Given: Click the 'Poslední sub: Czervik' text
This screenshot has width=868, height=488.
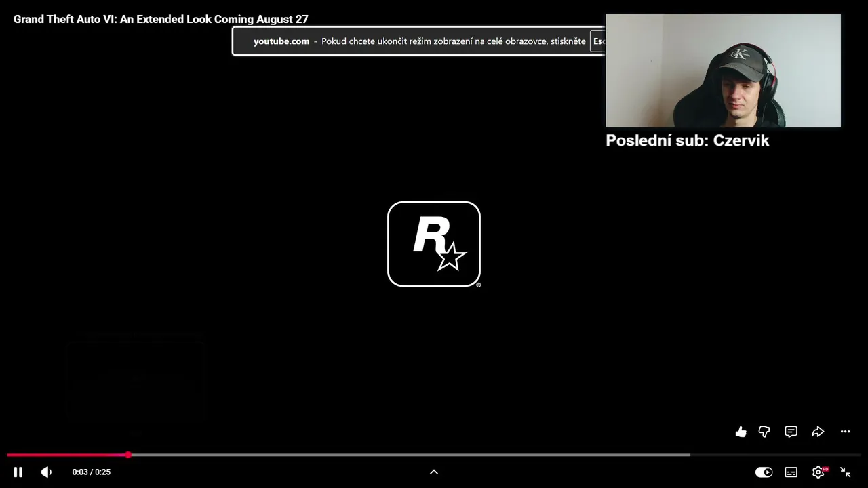Looking at the screenshot, I should pyautogui.click(x=688, y=140).
